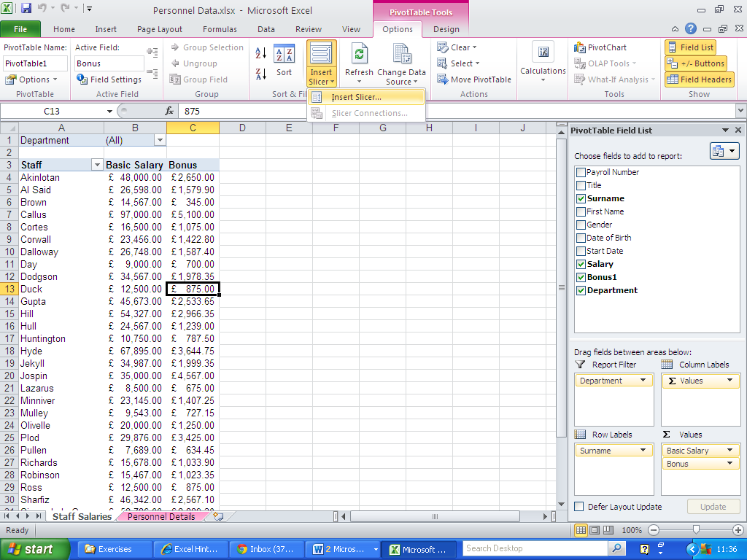The width and height of the screenshot is (747, 560).
Task: Click the vertical scrollbar of worksheet
Action: coord(561,287)
